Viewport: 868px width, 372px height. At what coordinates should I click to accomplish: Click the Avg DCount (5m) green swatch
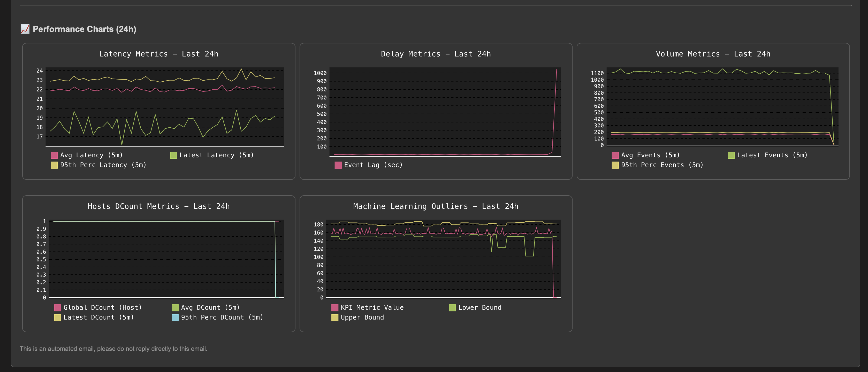pyautogui.click(x=175, y=308)
